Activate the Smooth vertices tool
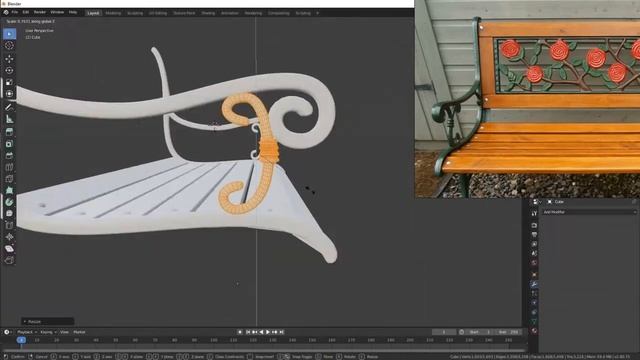 pyautogui.click(x=9, y=213)
